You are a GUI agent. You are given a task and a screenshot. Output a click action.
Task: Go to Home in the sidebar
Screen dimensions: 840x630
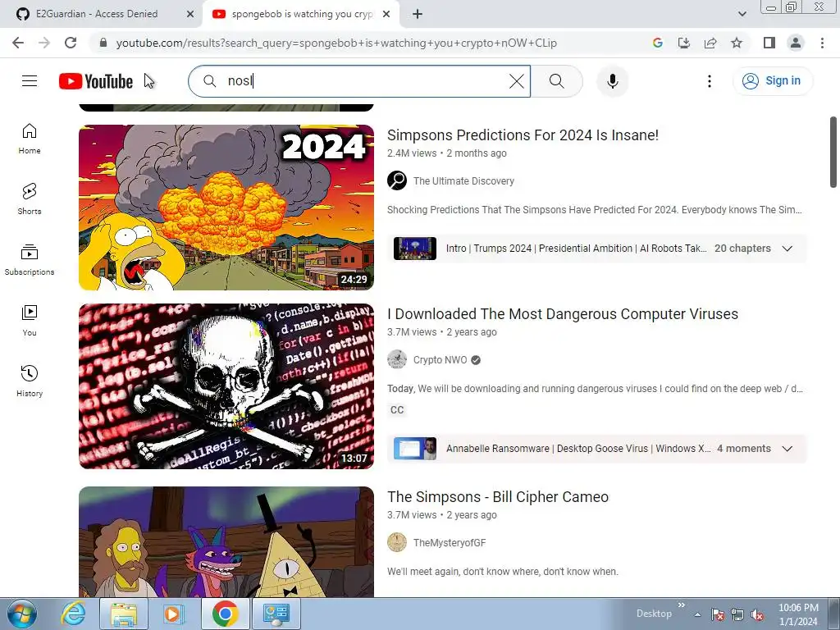coord(30,139)
